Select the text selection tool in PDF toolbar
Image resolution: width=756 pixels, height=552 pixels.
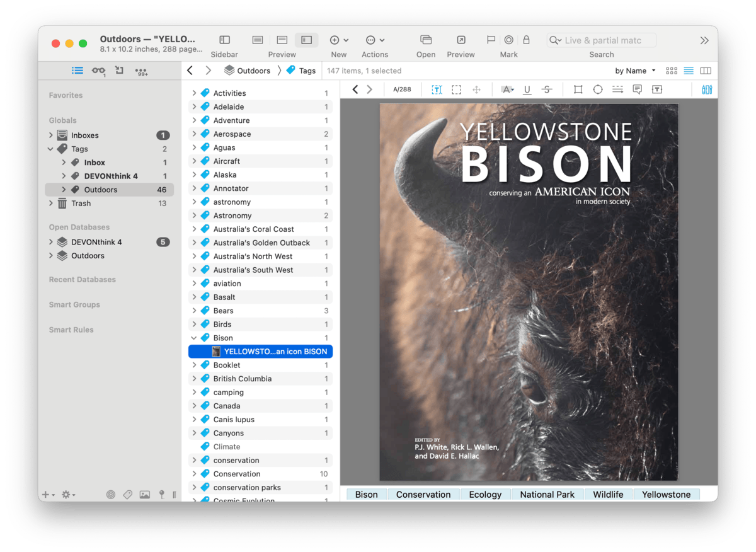coord(437,89)
